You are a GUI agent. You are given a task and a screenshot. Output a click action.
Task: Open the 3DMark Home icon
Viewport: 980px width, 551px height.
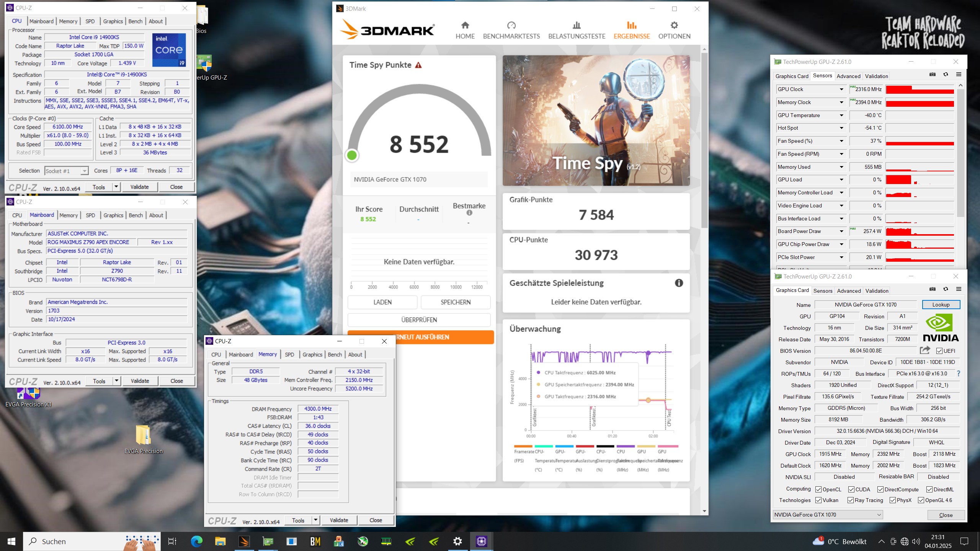[x=465, y=25]
